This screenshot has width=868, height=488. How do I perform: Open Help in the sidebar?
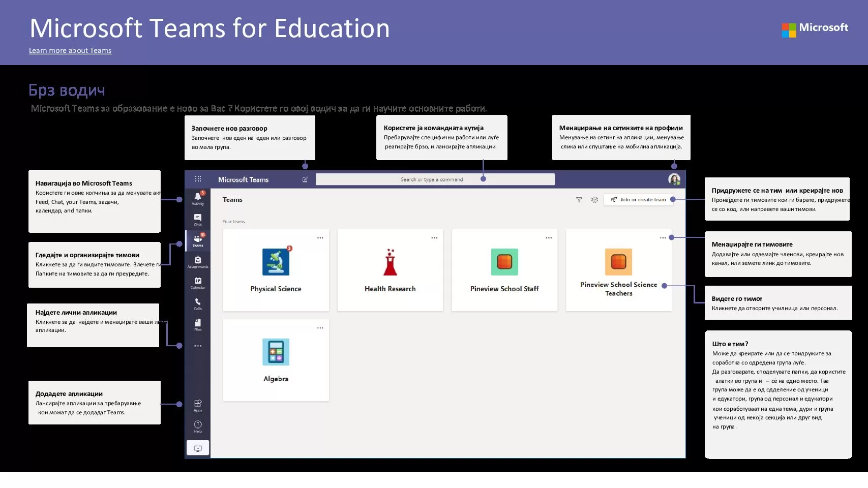tap(198, 426)
